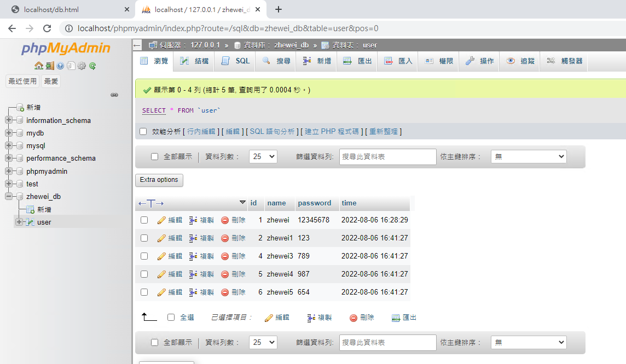This screenshot has height=364, width=626.
Task: Switch to the SQL tab
Action: (x=236, y=61)
